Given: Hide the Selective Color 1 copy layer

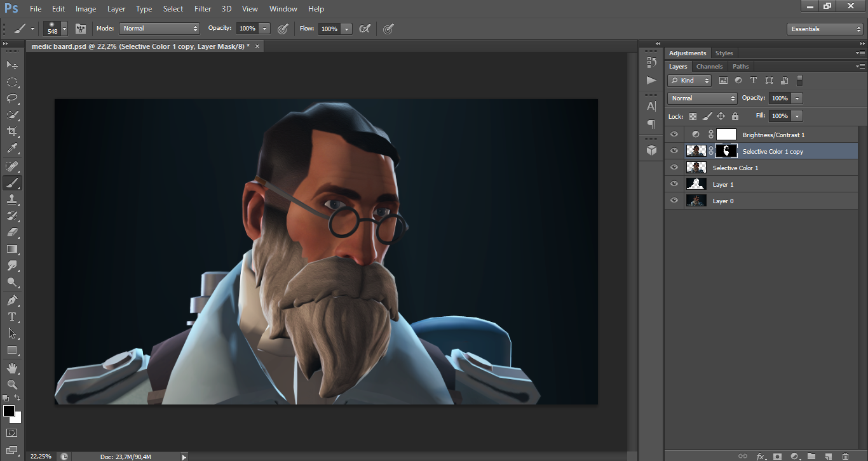Looking at the screenshot, I should pyautogui.click(x=674, y=151).
